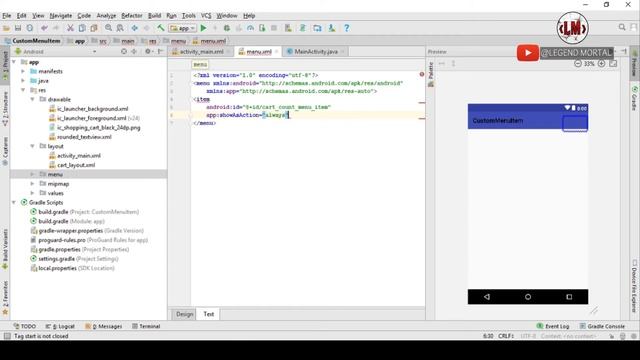Click the Search Everywhere magnifier icon
The width and height of the screenshot is (640, 360).
pyautogui.click(x=622, y=27)
